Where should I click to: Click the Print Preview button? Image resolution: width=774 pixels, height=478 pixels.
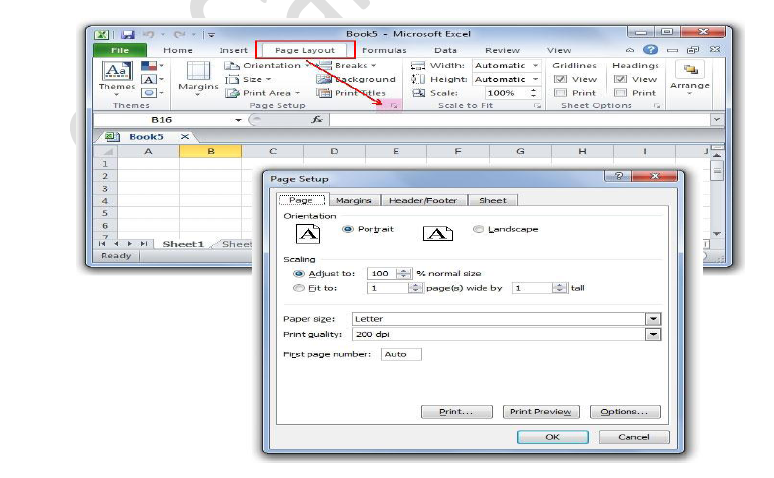(x=540, y=411)
